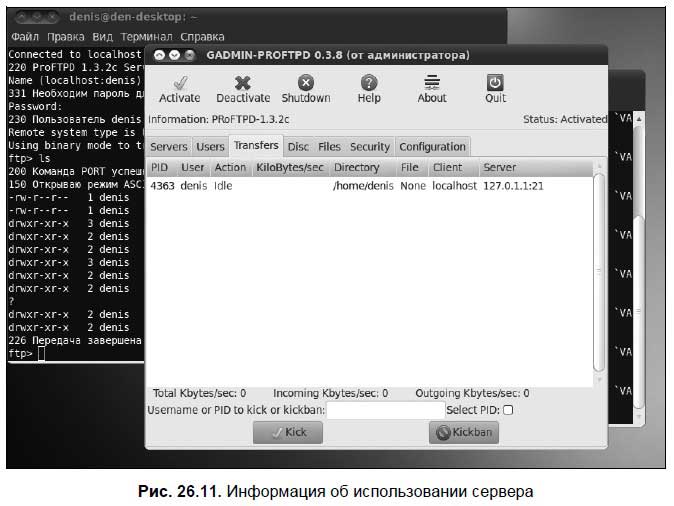Select the Disc tab
The width and height of the screenshot is (674, 506).
tap(298, 147)
